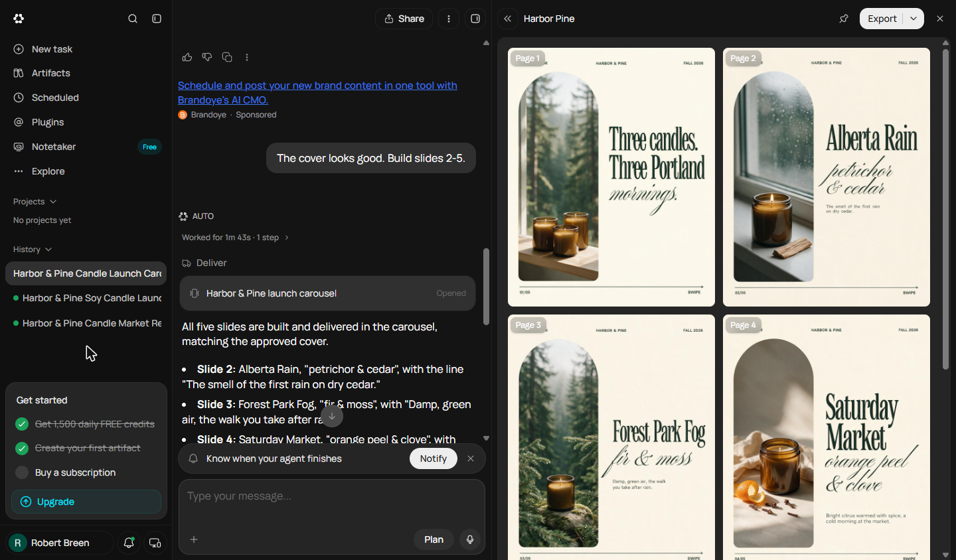Open the device screen icon near profile
The width and height of the screenshot is (956, 560).
pyautogui.click(x=155, y=543)
